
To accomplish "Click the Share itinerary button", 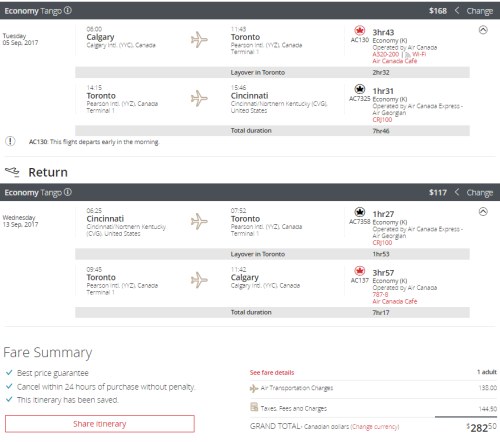I will coord(100,424).
